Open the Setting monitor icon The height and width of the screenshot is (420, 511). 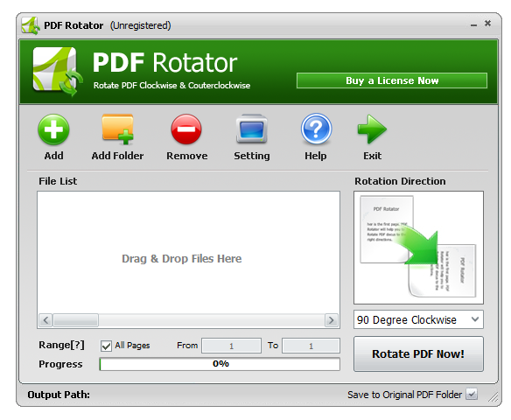tap(252, 129)
